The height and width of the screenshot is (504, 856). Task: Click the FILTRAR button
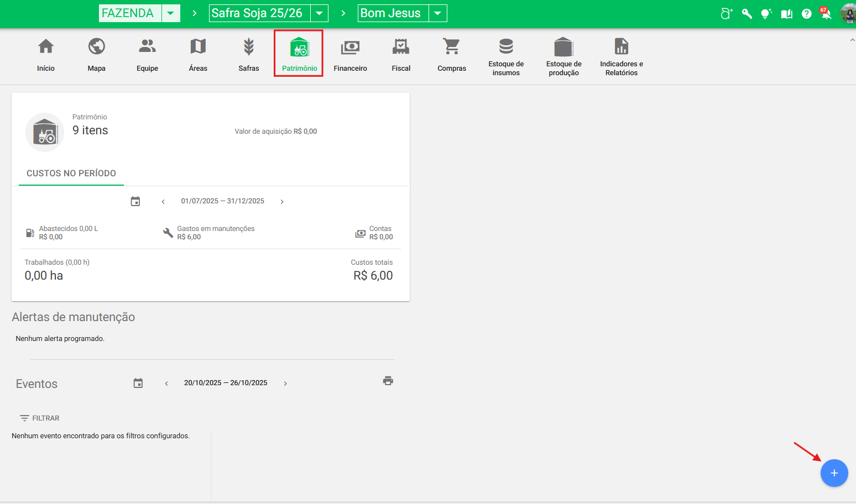click(40, 418)
